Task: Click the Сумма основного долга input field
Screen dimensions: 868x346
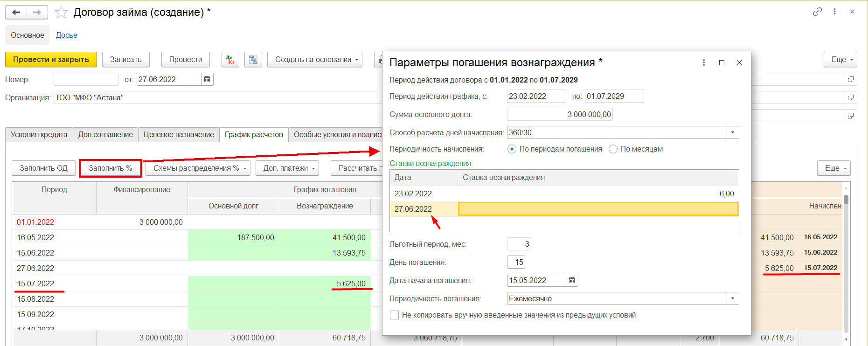Action: click(x=560, y=114)
